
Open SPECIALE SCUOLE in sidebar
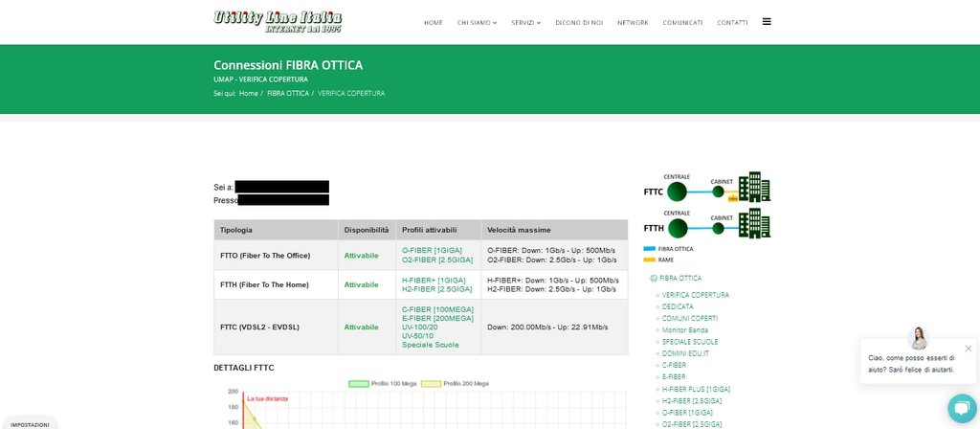pyautogui.click(x=690, y=342)
